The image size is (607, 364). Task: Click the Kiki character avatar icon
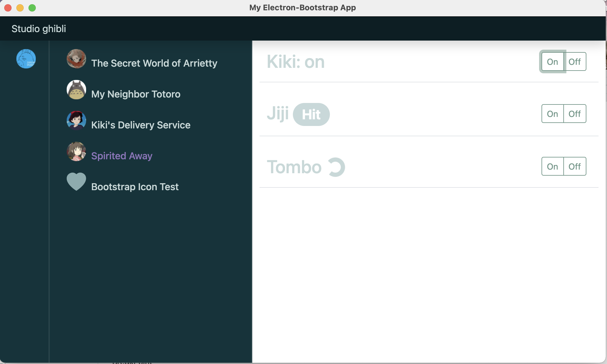[76, 121]
